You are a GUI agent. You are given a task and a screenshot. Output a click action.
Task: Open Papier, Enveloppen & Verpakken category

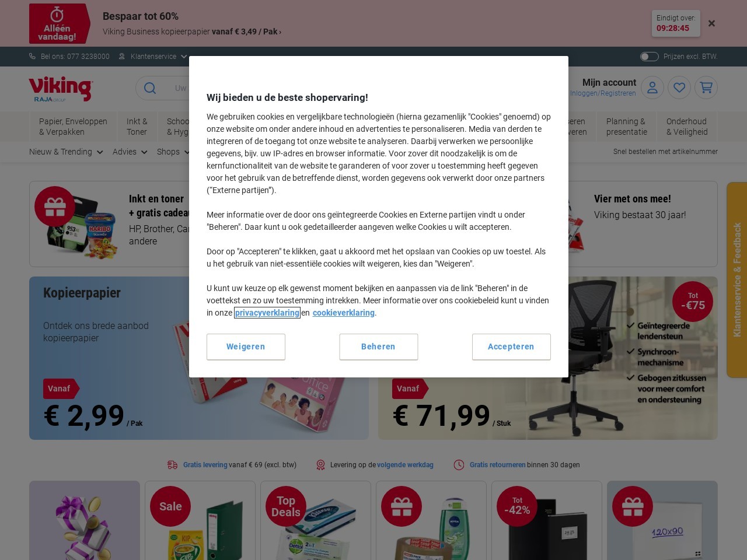[x=73, y=127]
